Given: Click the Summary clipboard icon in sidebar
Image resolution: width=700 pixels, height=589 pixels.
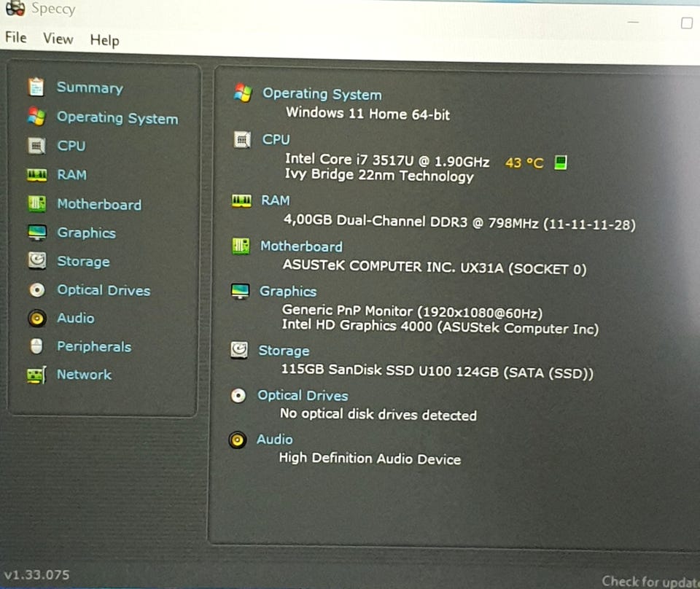Looking at the screenshot, I should [36, 87].
